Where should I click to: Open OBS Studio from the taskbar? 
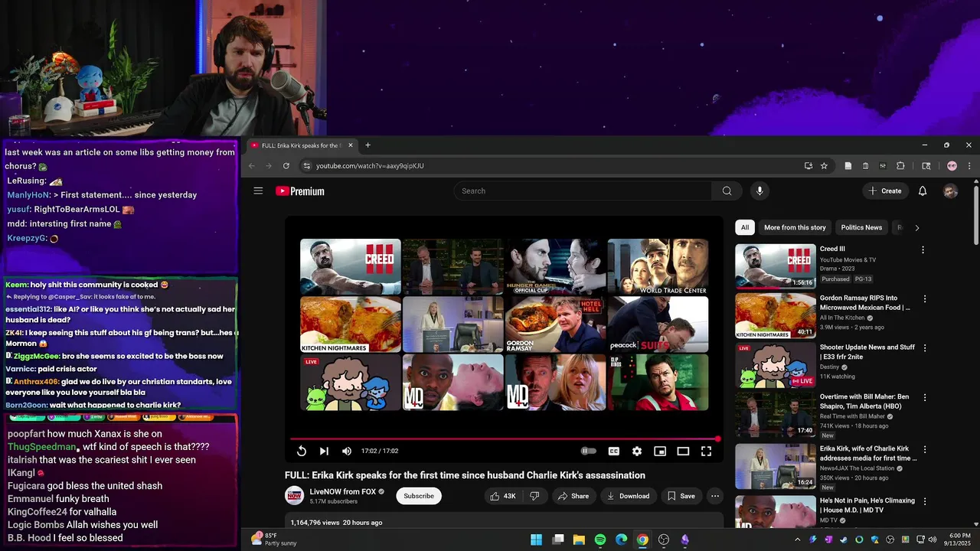tap(664, 540)
